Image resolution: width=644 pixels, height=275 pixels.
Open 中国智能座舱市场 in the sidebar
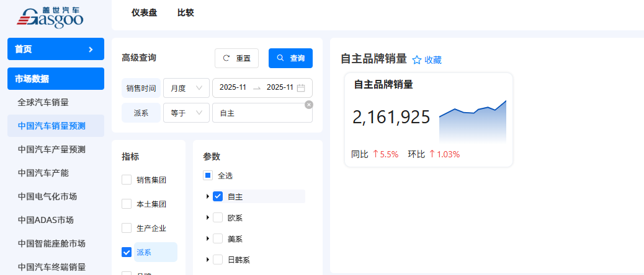pos(51,244)
